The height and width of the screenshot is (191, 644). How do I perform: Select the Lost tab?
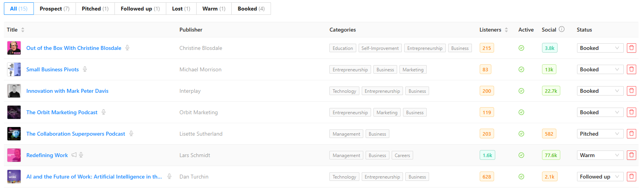pyautogui.click(x=181, y=9)
